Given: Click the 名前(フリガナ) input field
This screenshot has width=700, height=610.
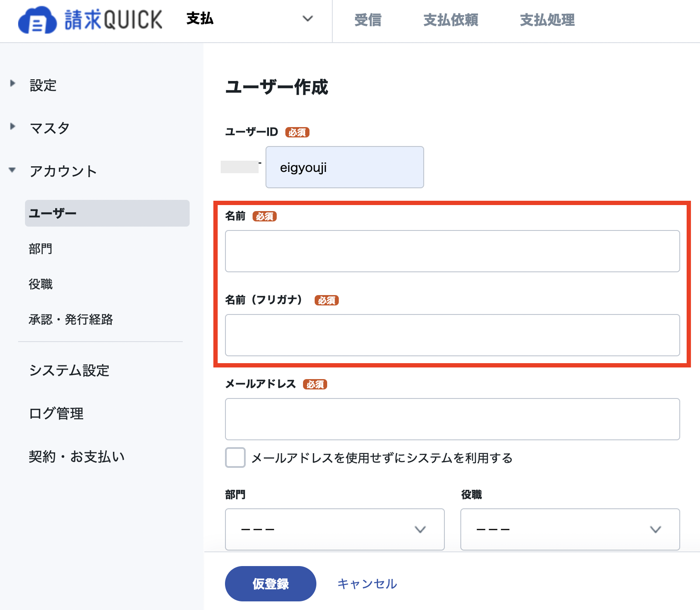Looking at the screenshot, I should tap(453, 335).
